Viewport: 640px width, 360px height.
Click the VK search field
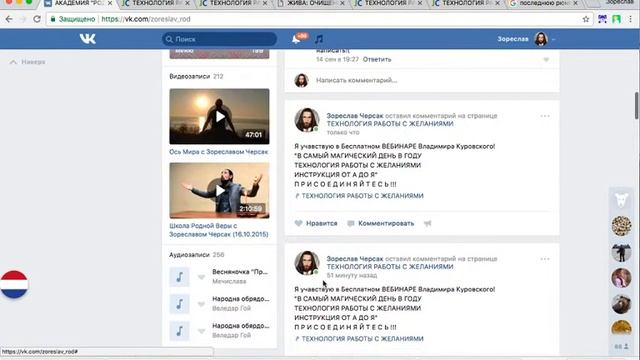click(x=220, y=39)
